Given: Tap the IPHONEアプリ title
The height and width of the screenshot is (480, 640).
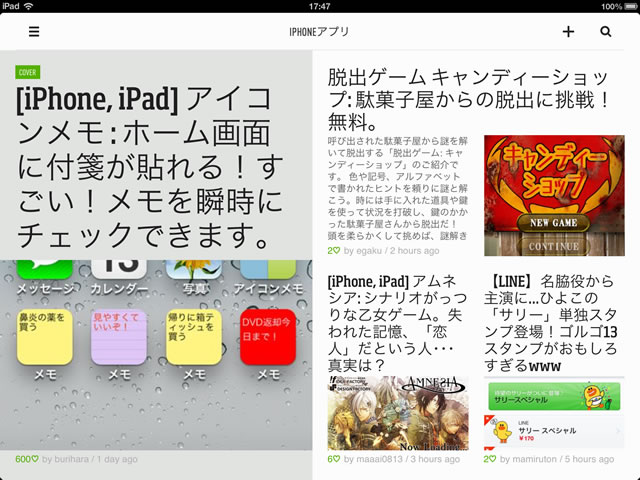Looking at the screenshot, I should coord(319,31).
